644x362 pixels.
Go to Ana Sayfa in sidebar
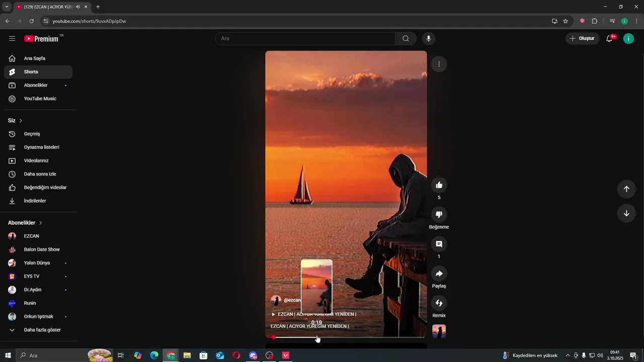pyautogui.click(x=38, y=58)
